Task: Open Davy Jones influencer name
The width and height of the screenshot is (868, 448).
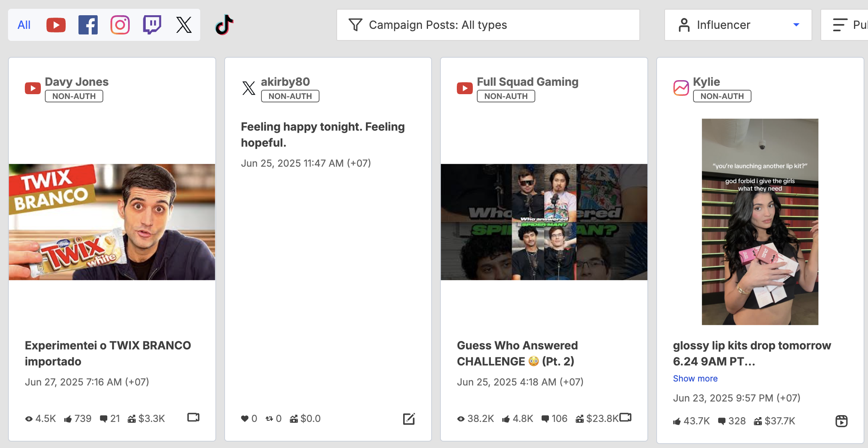Action: coord(76,82)
